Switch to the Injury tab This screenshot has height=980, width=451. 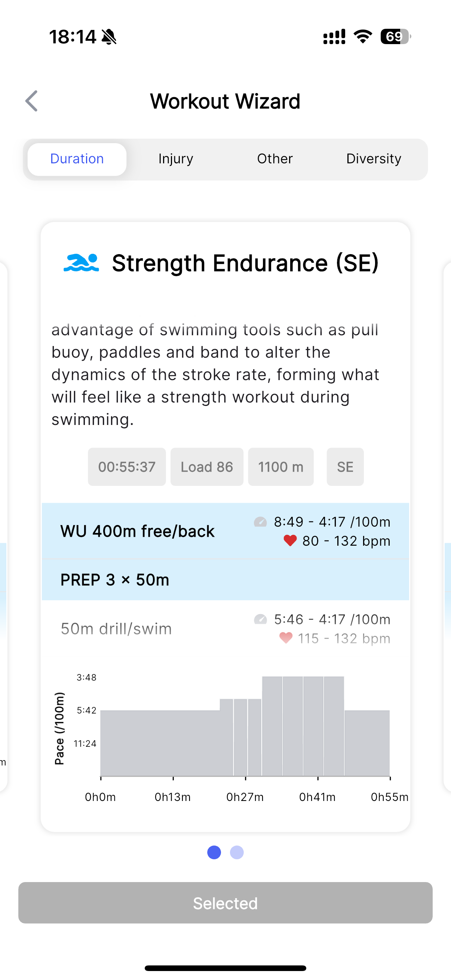[x=176, y=159]
